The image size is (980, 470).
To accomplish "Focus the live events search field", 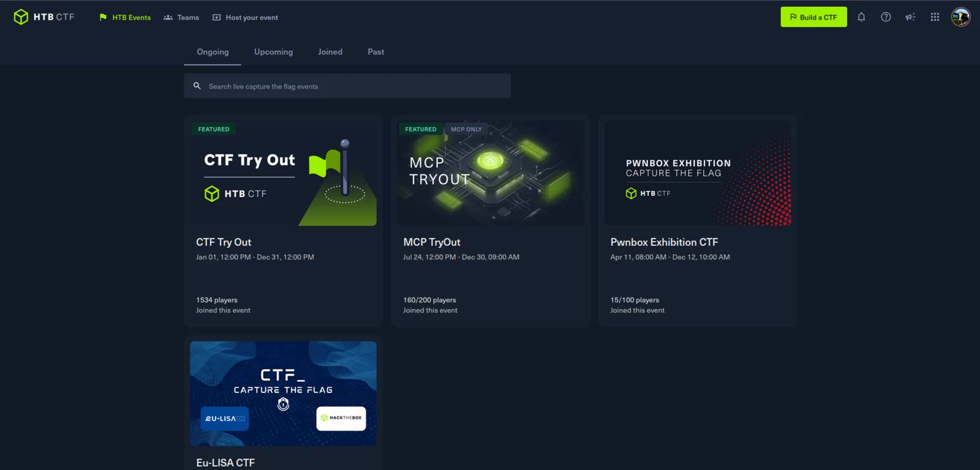I will (x=355, y=86).
